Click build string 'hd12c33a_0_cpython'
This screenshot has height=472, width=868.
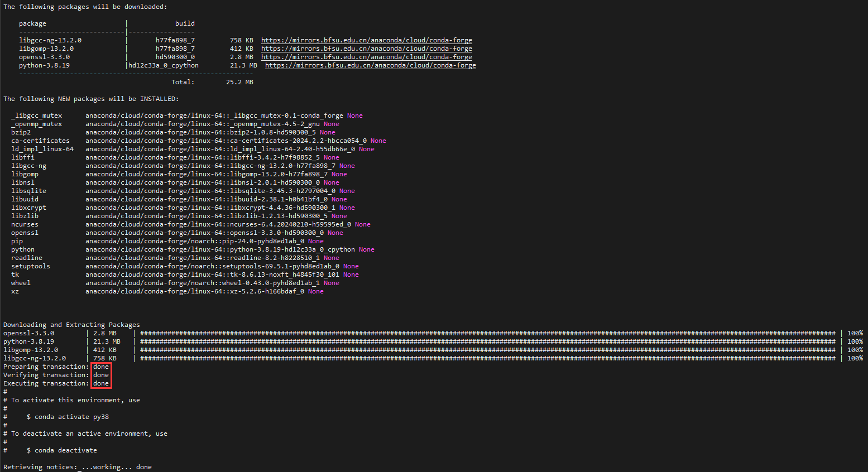[164, 65]
